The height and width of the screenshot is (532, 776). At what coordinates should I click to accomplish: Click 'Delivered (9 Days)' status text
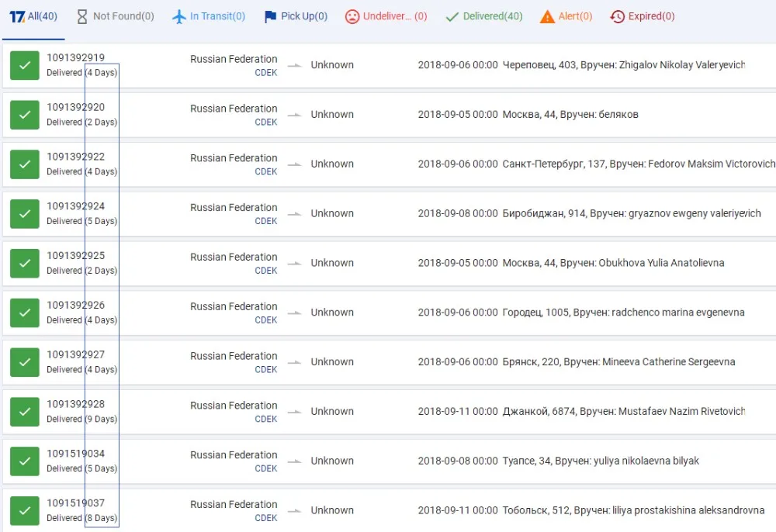81,419
